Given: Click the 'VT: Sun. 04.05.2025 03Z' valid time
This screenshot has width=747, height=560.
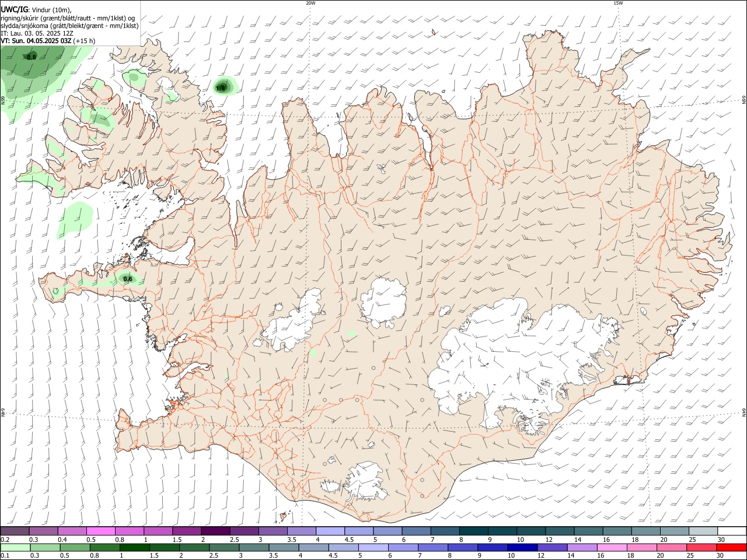Looking at the screenshot, I should point(36,41).
